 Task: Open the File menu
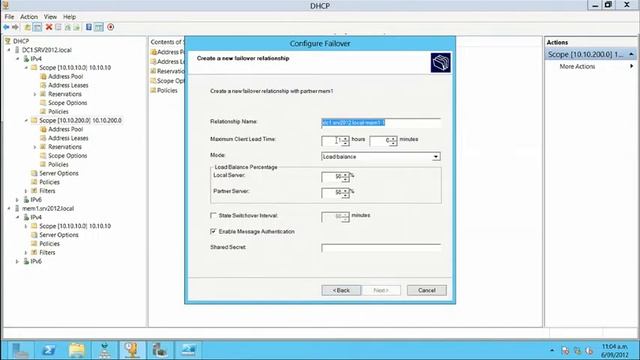point(9,17)
